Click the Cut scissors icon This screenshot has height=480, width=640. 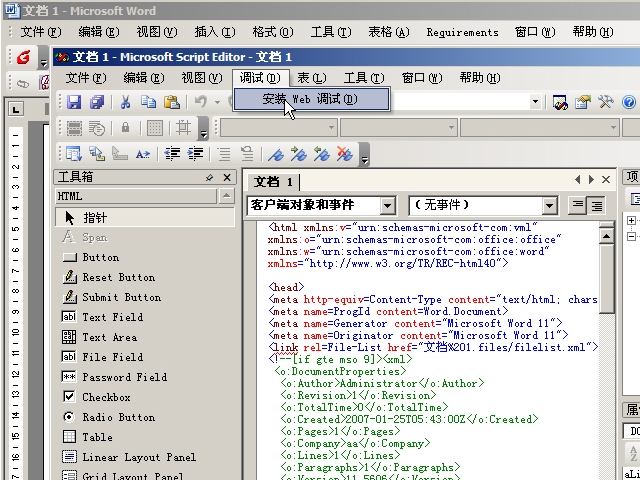coord(125,102)
